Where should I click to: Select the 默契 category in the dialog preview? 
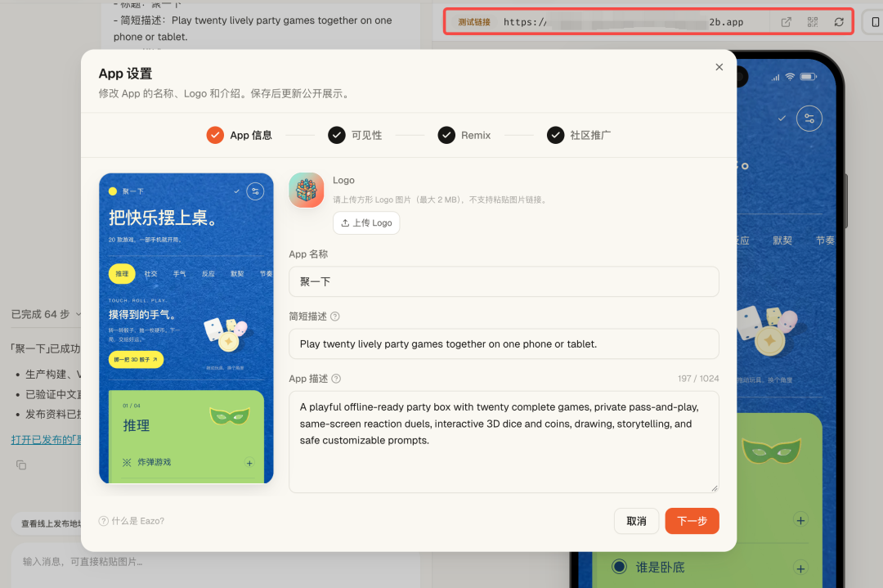pos(237,274)
